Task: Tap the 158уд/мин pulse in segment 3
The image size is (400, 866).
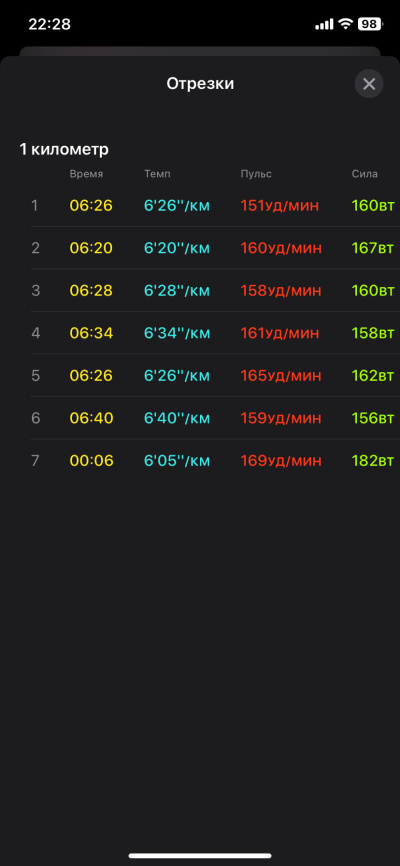Action: pyautogui.click(x=281, y=291)
